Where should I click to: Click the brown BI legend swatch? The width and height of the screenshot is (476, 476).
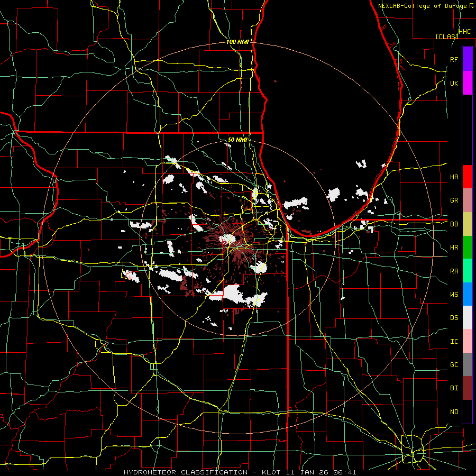pos(467,388)
